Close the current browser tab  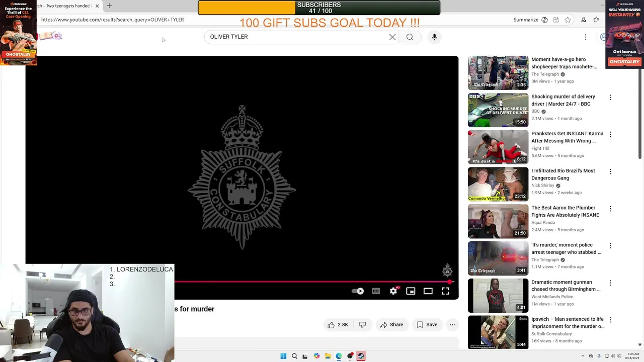tap(97, 6)
